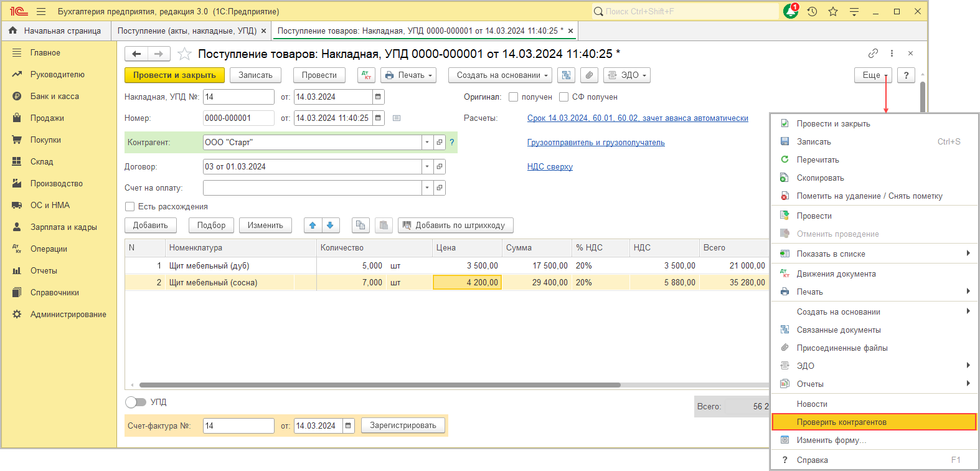980x471 pixels.
Task: Paste rows in table toolbar
Action: point(384,226)
